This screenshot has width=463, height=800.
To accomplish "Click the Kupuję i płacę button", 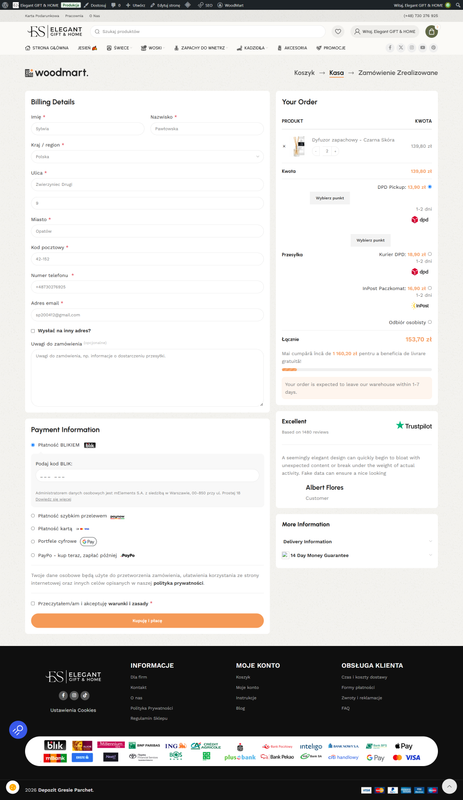I will tap(147, 620).
